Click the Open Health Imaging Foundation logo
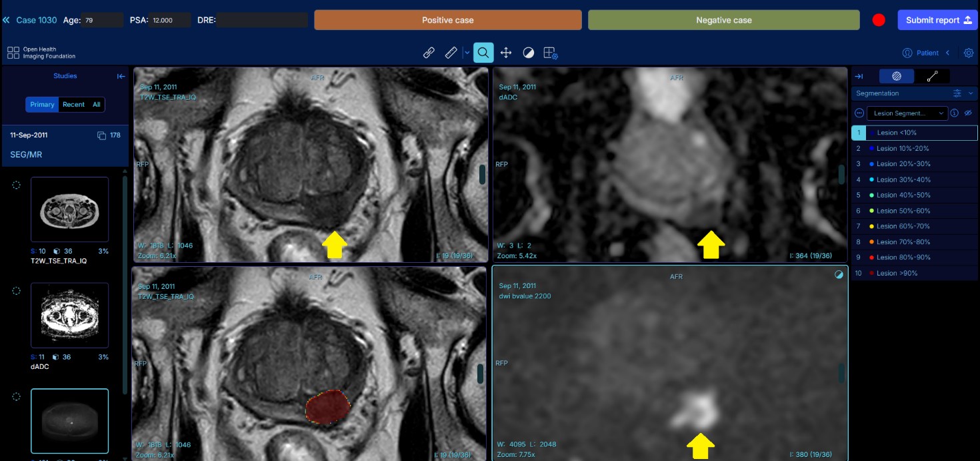 tap(41, 53)
